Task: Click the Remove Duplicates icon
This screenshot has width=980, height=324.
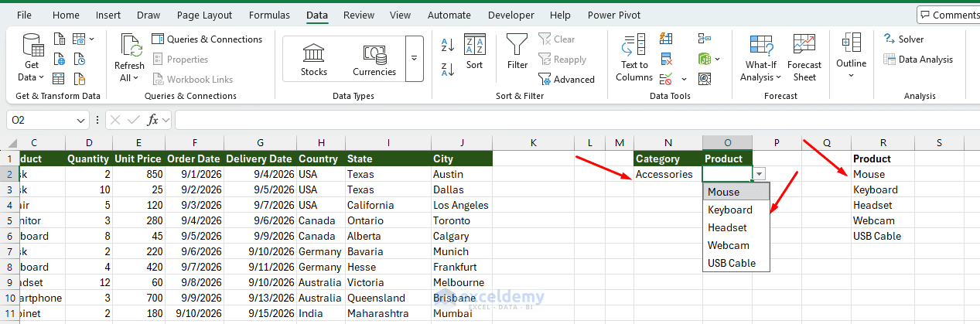Action: tap(666, 59)
